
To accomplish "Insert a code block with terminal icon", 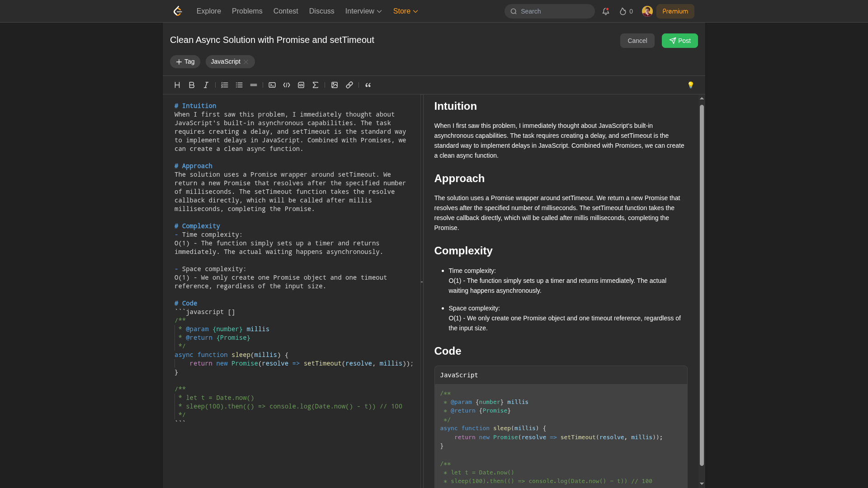I will (272, 85).
